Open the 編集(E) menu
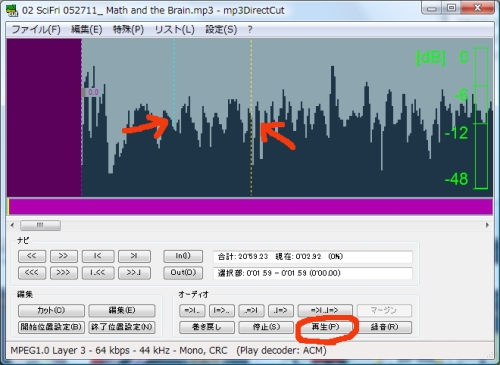Image resolution: width=500 pixels, height=365 pixels. 87,30
